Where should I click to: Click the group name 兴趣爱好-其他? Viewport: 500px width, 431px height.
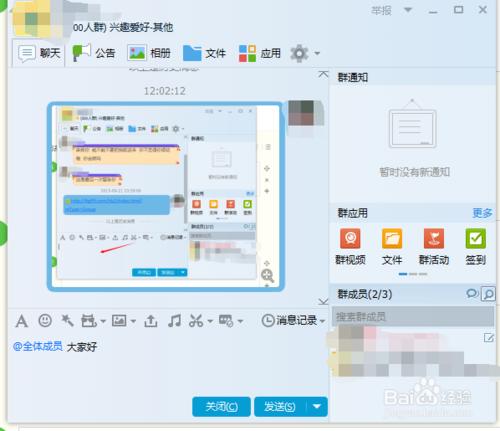click(141, 27)
